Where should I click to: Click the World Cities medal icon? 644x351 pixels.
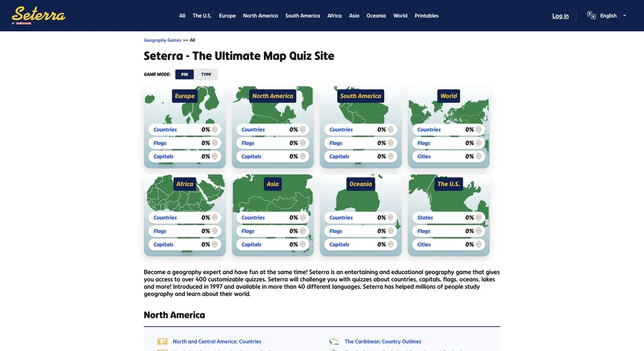pyautogui.click(x=479, y=156)
